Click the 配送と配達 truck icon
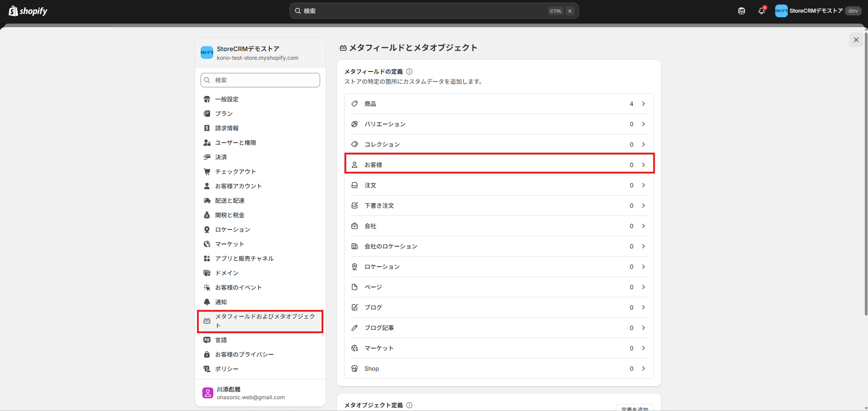The height and width of the screenshot is (411, 868). (207, 201)
